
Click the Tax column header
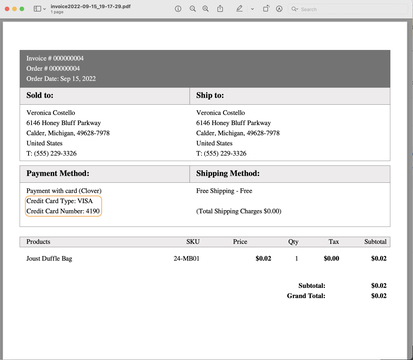point(334,242)
